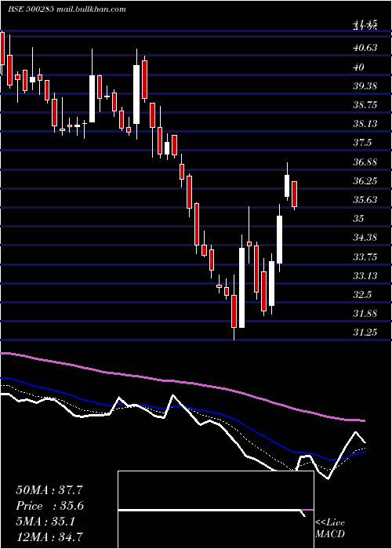This screenshot has height=549, width=392.
Task: Click the 35.63 price level label
Action: [365, 200]
